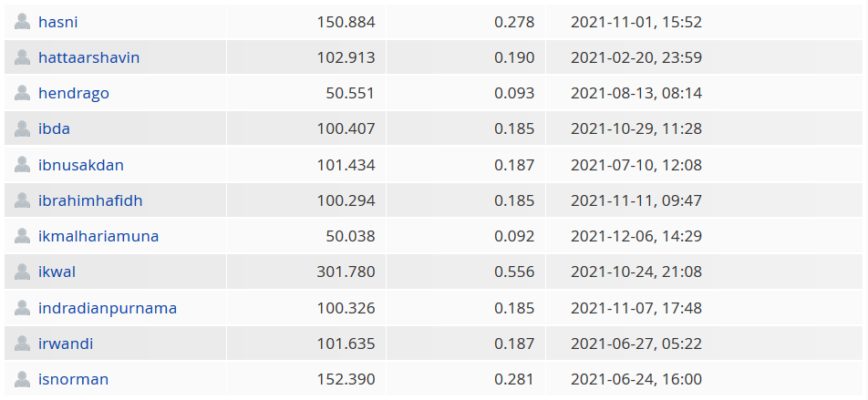
Task: Open the ibrahimhafidh user link
Action: (x=90, y=200)
